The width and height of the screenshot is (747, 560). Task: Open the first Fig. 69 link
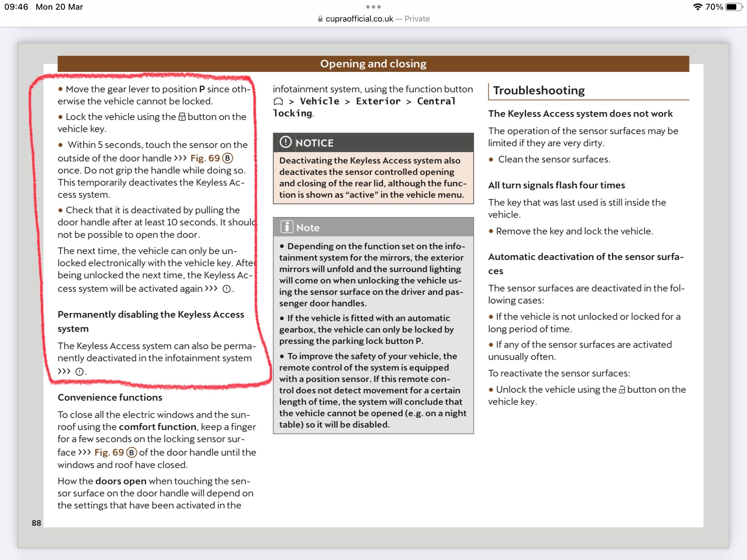(x=205, y=158)
